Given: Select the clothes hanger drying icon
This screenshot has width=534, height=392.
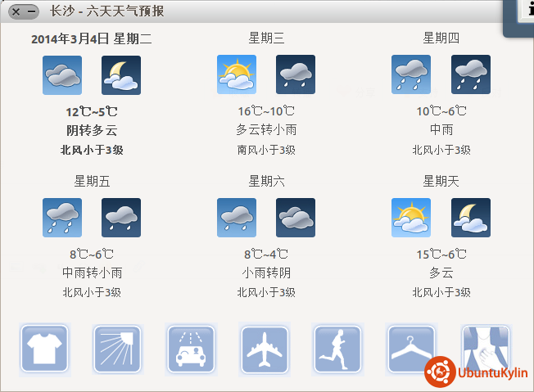Looking at the screenshot, I should pyautogui.click(x=411, y=349).
